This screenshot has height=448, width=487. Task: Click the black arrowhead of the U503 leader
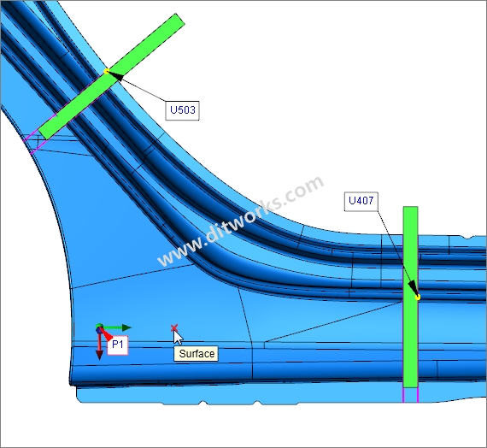click(115, 76)
